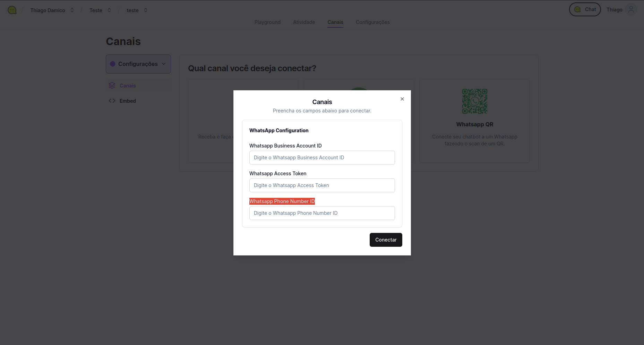644x345 pixels.
Task: Expand the Configurações sidebar dropdown
Action: pyautogui.click(x=163, y=64)
